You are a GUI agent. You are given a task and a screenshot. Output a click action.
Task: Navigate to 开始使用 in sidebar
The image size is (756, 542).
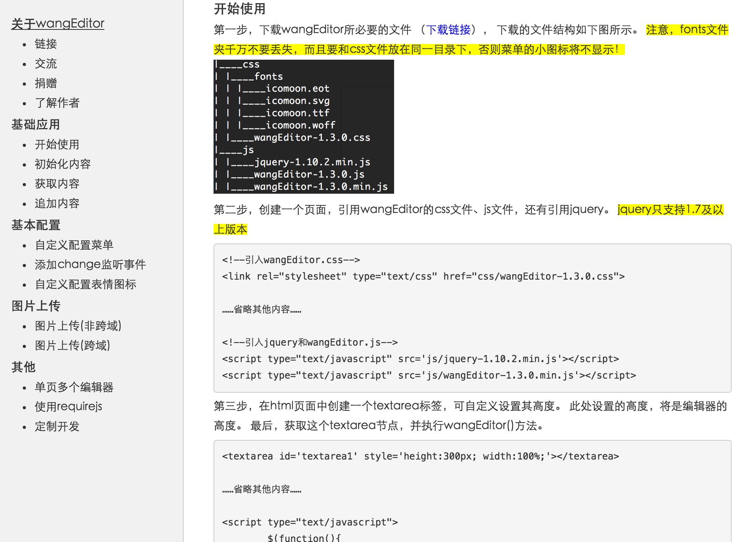[x=57, y=145]
